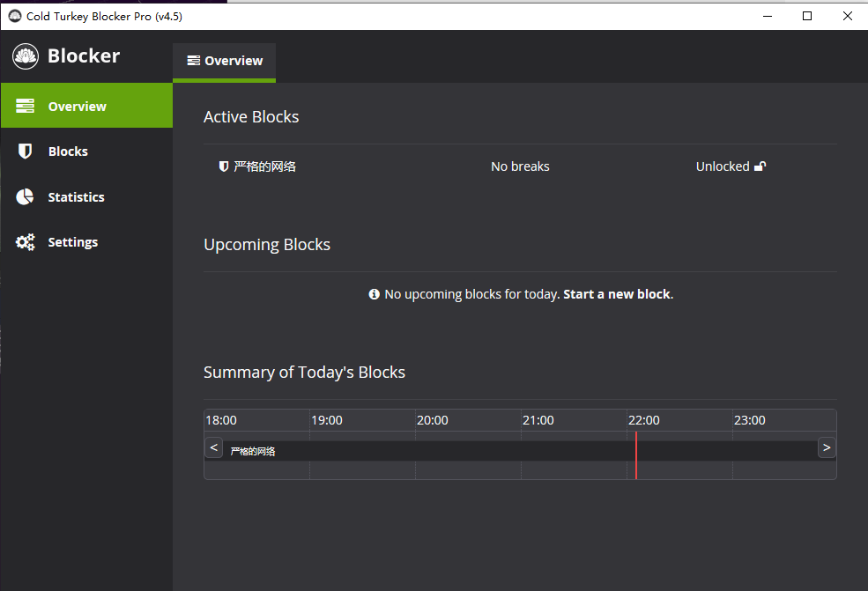The height and width of the screenshot is (591, 868).
Task: Click the shield icon beside 严格的网络 active block
Action: tap(224, 166)
